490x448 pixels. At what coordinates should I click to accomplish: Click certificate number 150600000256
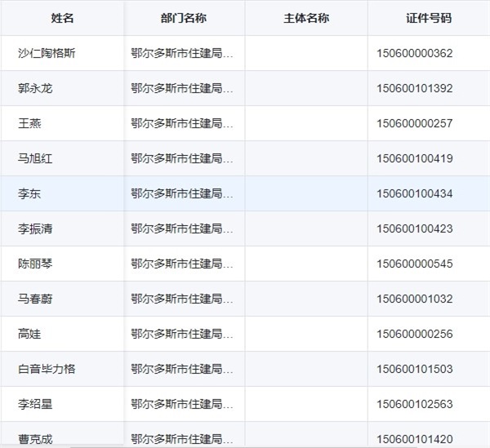415,334
